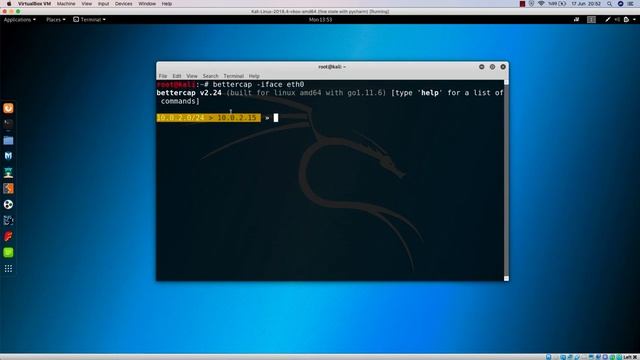Open Kali clock showing Mon 13:53
This screenshot has width=640, height=360.
(320, 20)
